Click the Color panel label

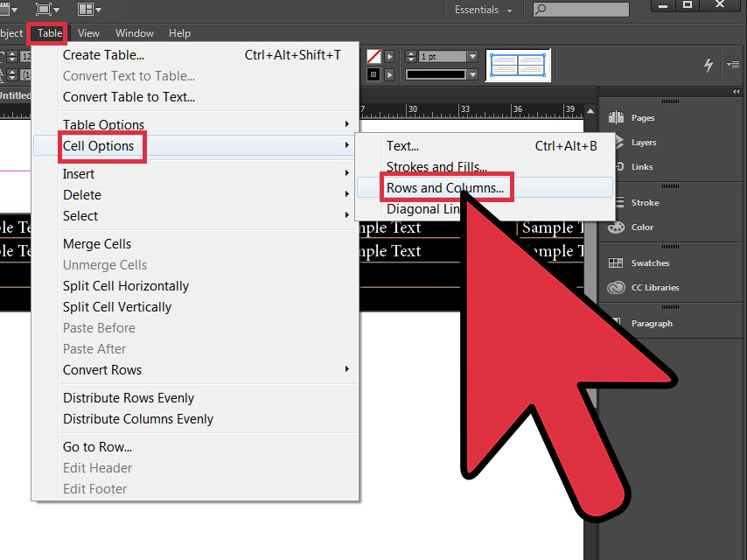pos(642,227)
